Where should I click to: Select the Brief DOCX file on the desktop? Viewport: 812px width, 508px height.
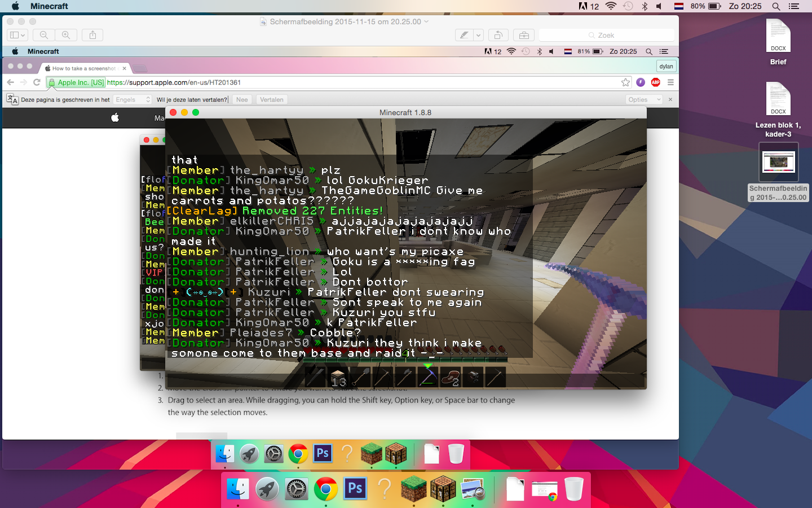coord(778,43)
